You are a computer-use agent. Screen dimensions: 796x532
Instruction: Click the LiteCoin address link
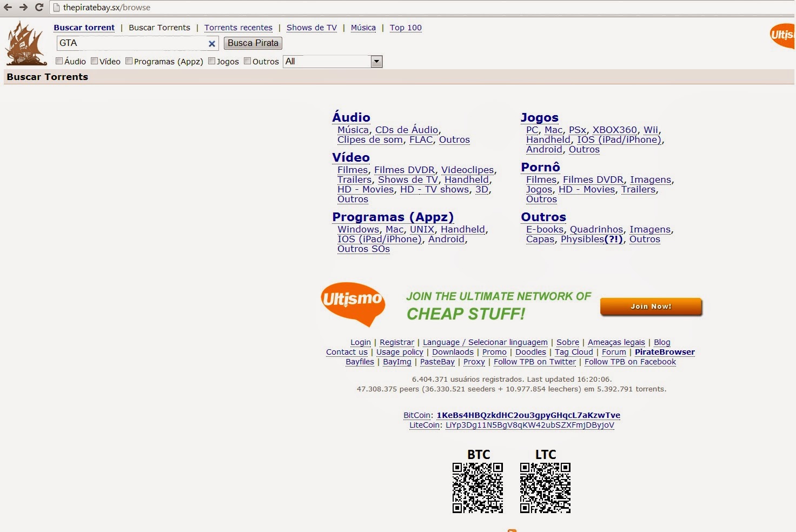pos(530,425)
